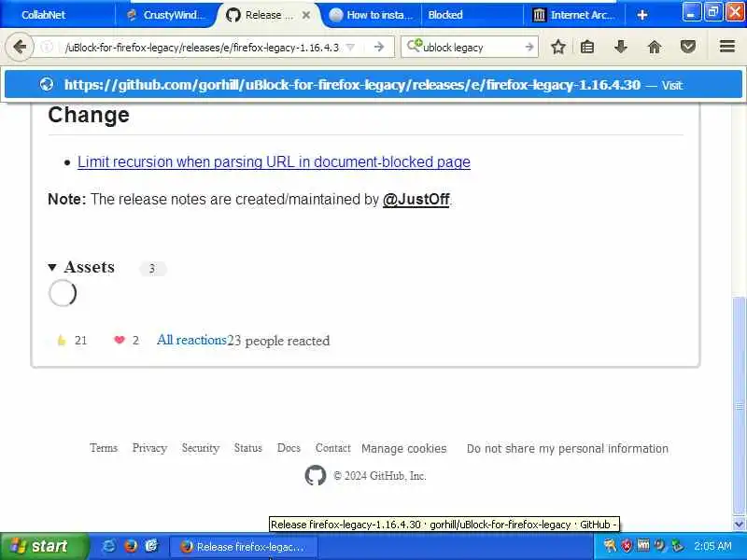747x560 pixels.
Task: Click the Go arrow in the address bar
Action: pos(379,47)
